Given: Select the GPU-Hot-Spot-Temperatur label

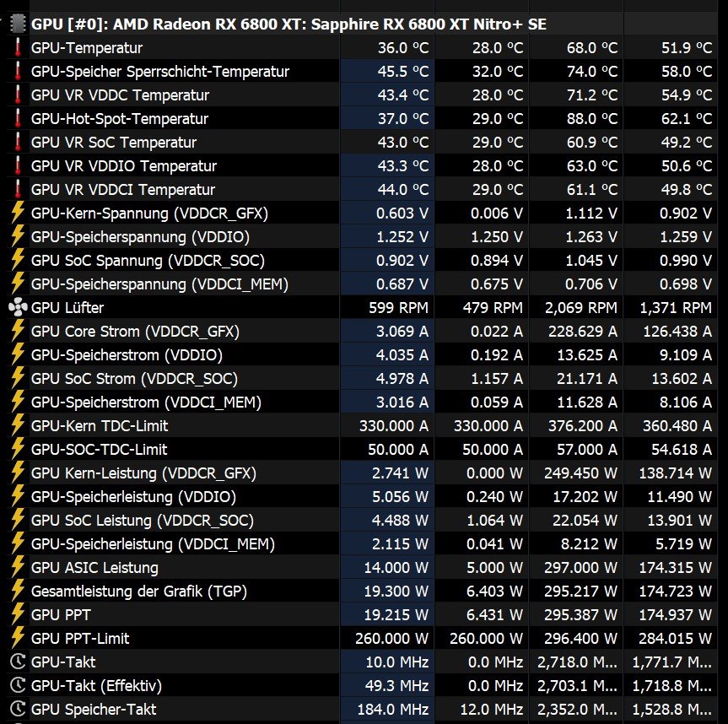Looking at the screenshot, I should (x=119, y=119).
